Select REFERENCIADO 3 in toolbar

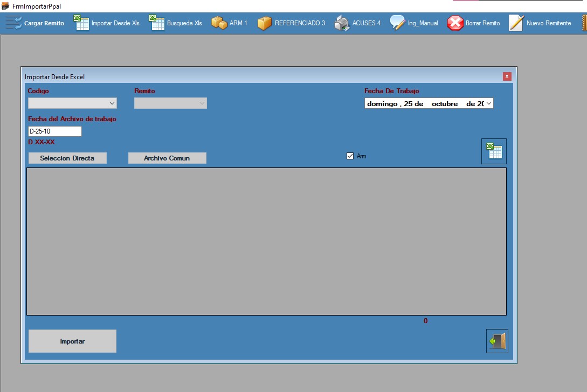[x=291, y=23]
